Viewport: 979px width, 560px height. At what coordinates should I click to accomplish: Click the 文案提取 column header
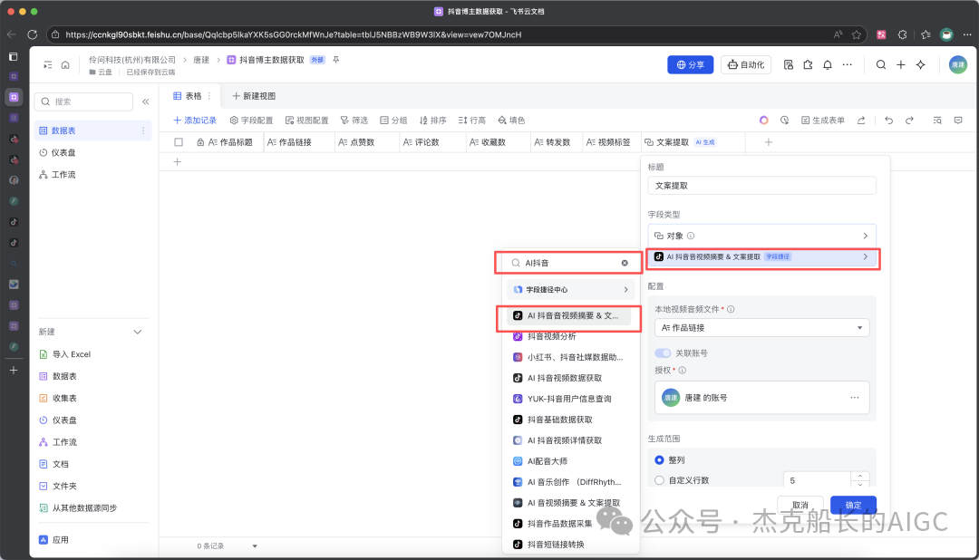[693, 142]
